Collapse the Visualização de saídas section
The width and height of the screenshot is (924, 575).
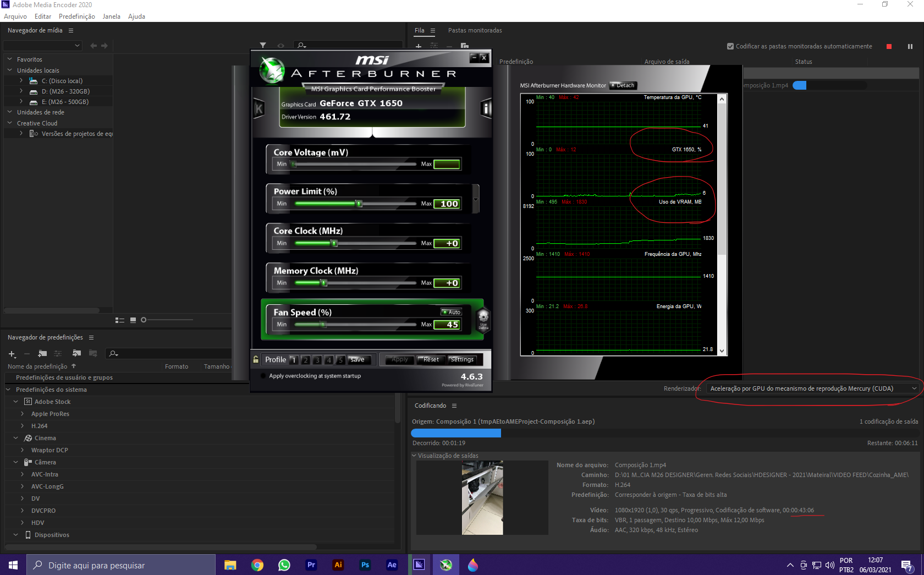(x=414, y=456)
